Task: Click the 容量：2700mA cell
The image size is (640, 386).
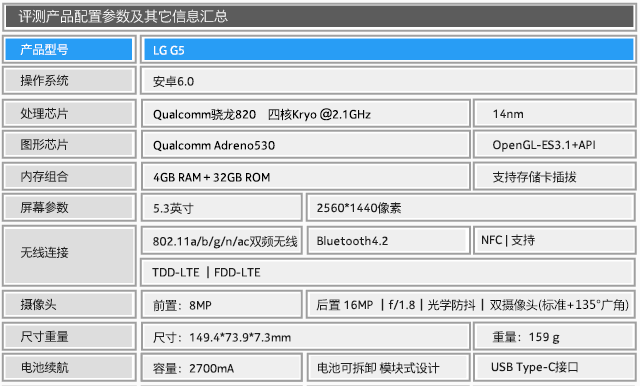Action: [x=222, y=368]
